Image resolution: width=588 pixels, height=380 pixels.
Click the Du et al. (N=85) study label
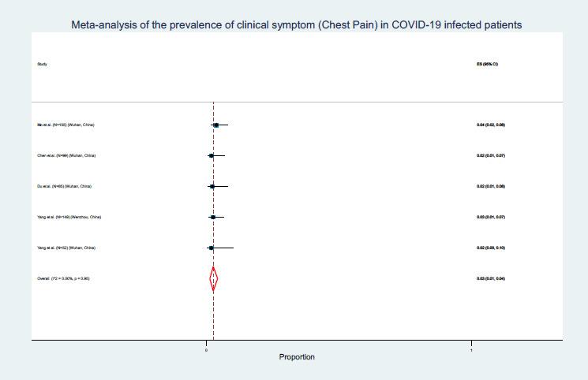pos(64,186)
